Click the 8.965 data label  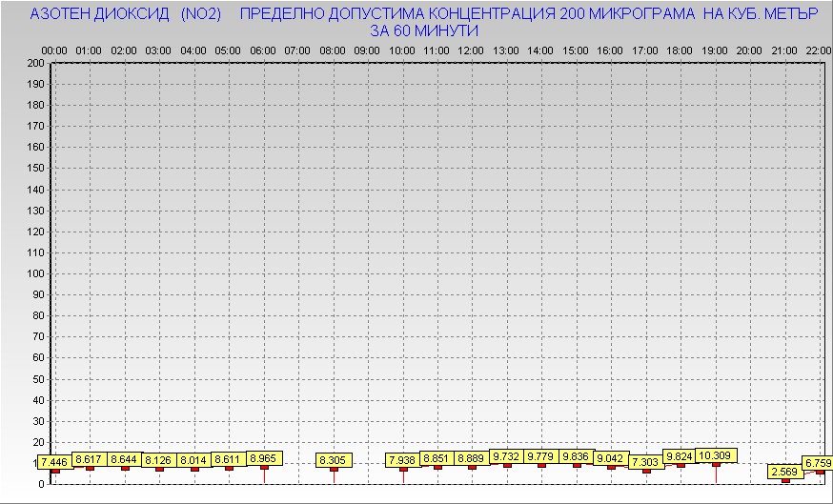pyautogui.click(x=264, y=458)
